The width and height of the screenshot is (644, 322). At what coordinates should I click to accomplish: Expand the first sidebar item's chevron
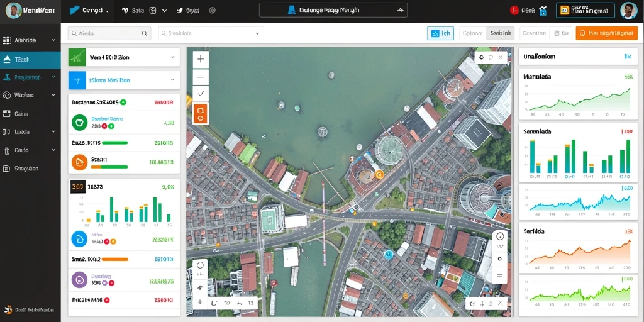click(x=53, y=40)
